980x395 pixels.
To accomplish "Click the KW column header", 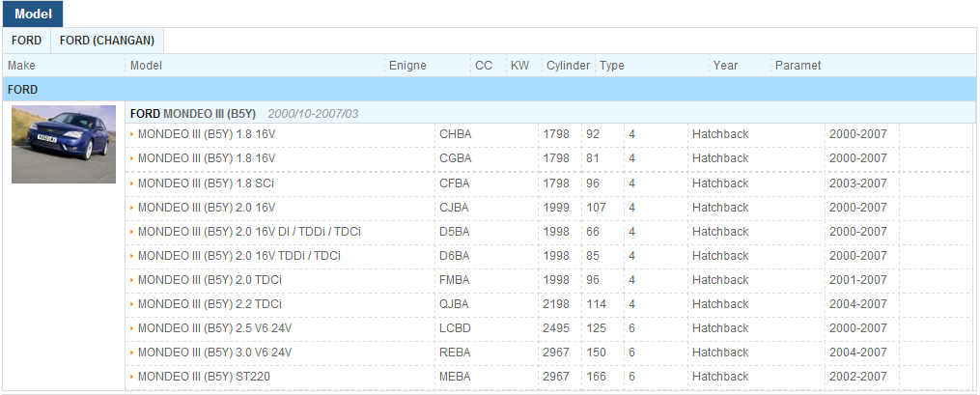I will click(519, 66).
